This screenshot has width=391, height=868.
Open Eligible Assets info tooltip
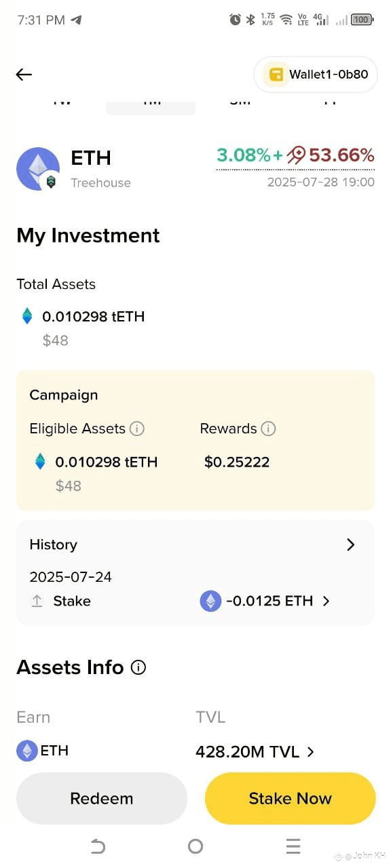136,429
